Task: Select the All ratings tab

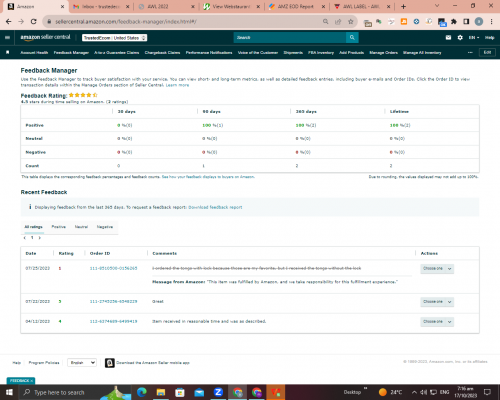Action: (x=34, y=227)
